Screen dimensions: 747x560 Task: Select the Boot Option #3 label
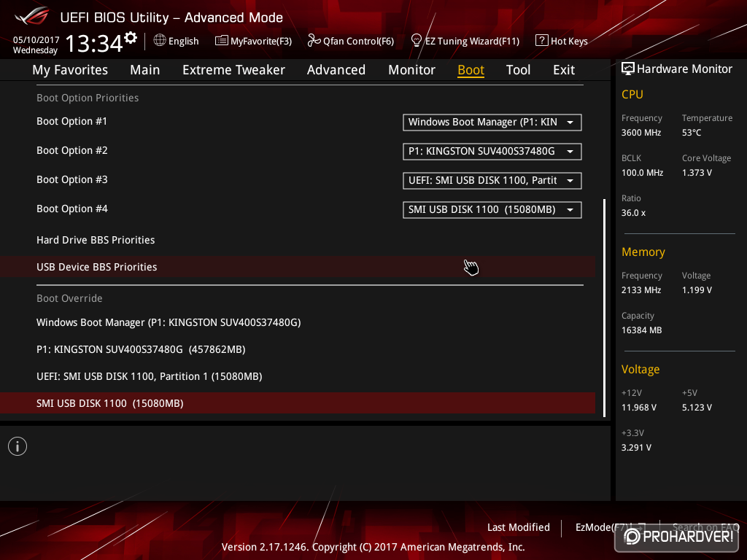[72, 179]
